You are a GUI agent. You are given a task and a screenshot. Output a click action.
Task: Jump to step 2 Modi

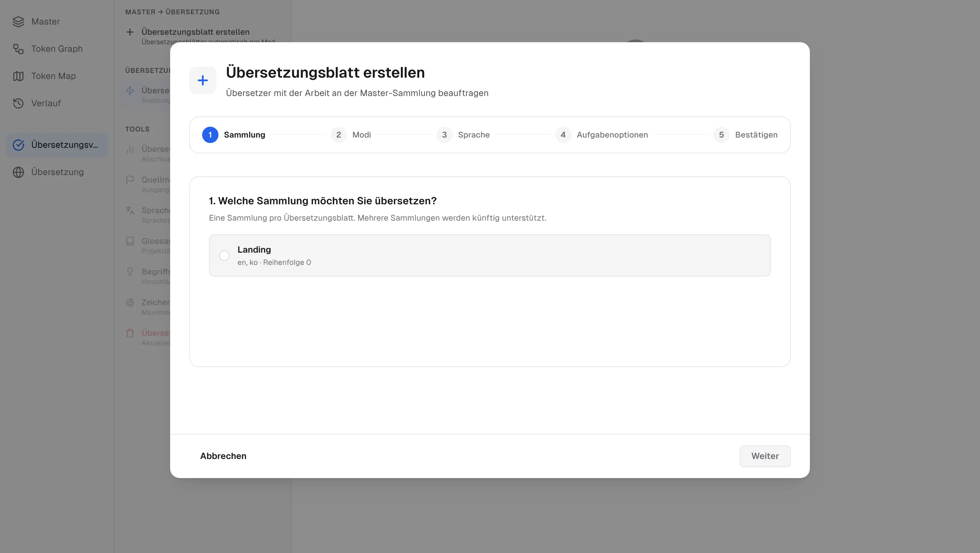pyautogui.click(x=351, y=135)
